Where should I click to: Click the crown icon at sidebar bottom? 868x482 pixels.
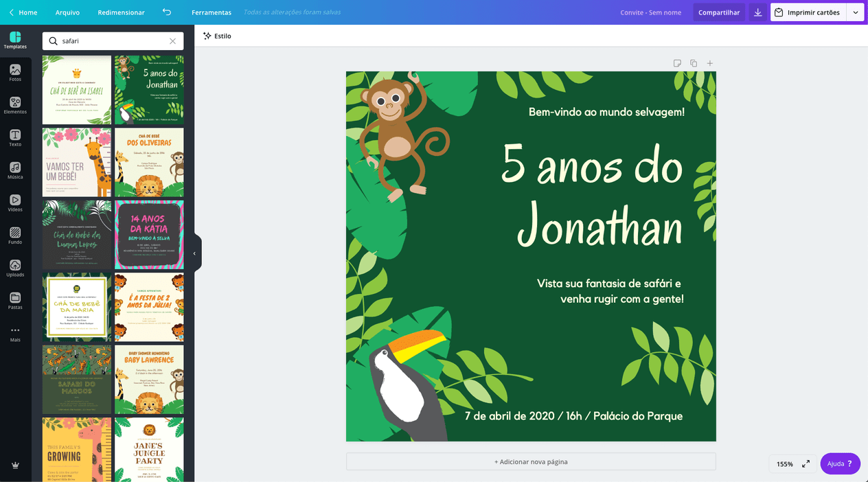[15, 465]
